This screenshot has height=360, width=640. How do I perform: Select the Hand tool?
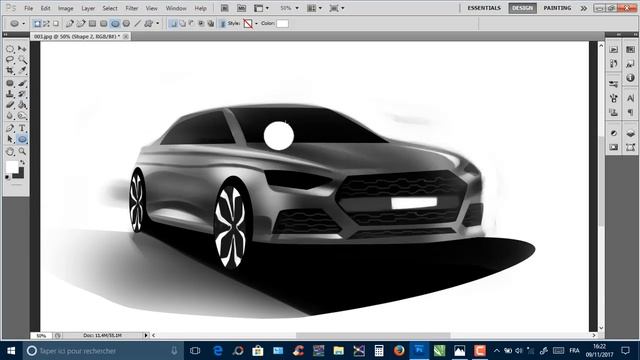10,151
